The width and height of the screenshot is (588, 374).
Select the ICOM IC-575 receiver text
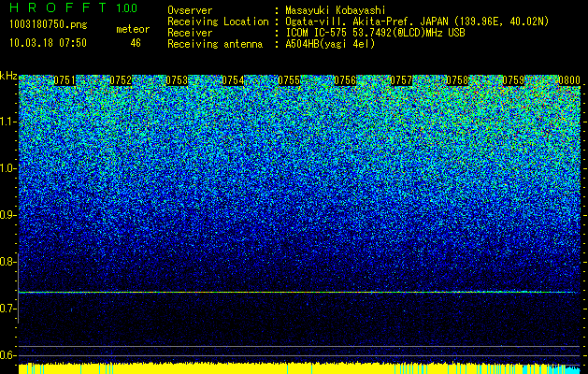[375, 33]
